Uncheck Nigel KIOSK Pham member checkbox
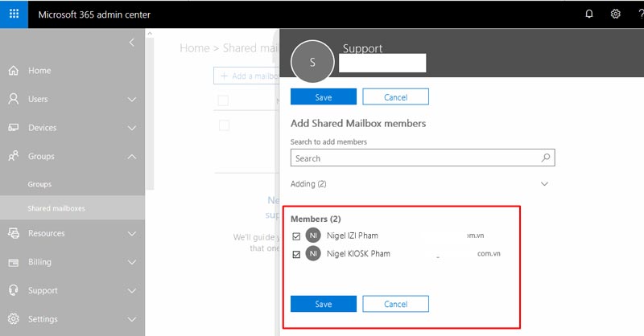The height and width of the screenshot is (336, 644). [x=296, y=254]
